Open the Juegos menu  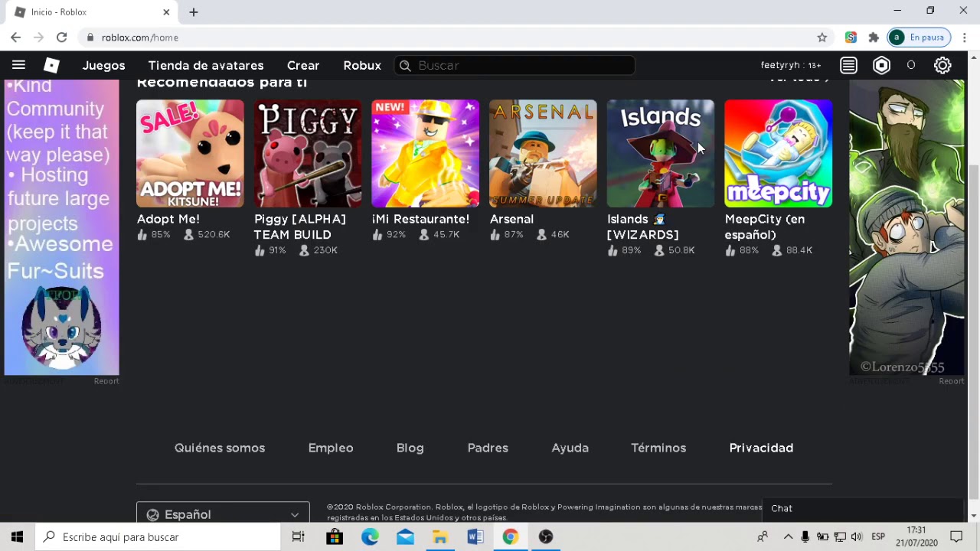coord(103,65)
